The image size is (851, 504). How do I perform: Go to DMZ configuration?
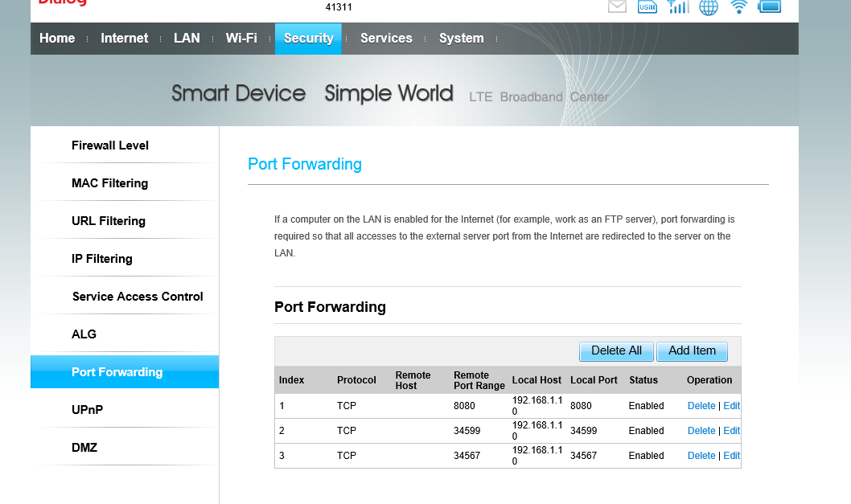pos(84,447)
